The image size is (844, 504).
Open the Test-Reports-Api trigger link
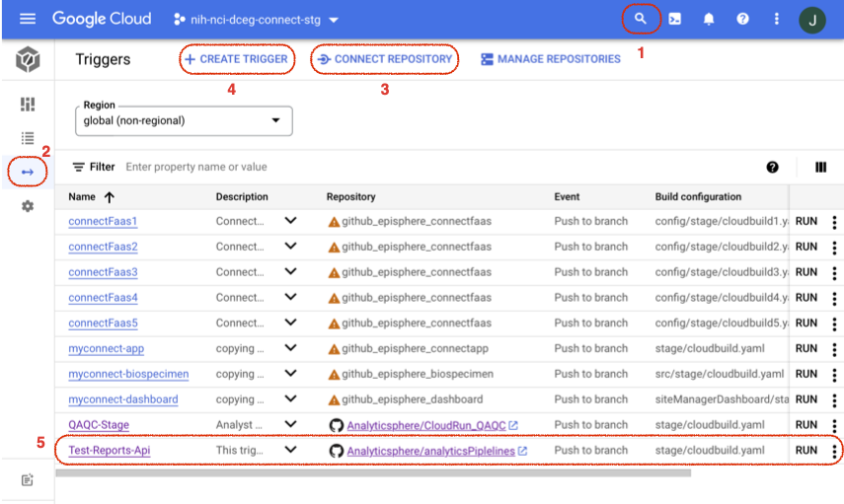(x=110, y=450)
